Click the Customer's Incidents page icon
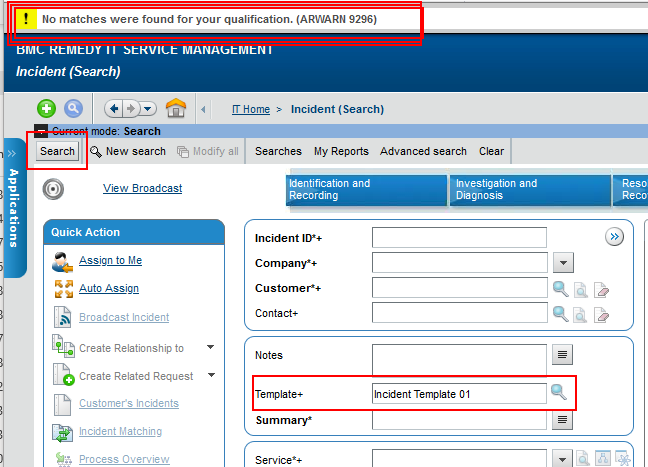Image resolution: width=648 pixels, height=467 pixels. [x=62, y=405]
